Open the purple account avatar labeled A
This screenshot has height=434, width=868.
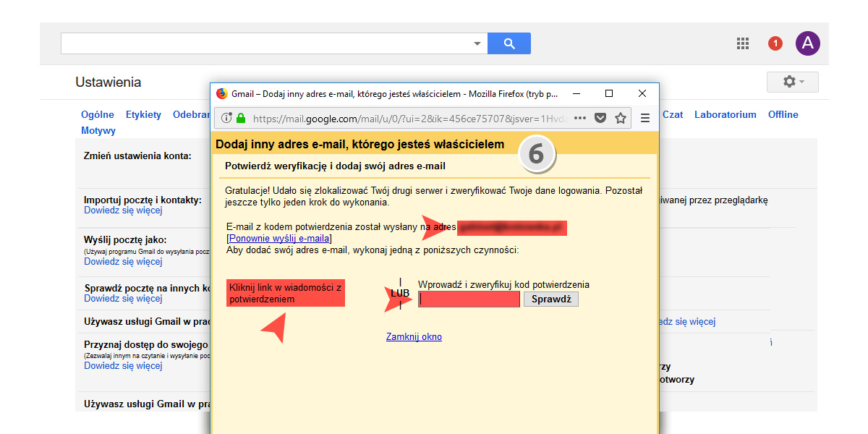click(x=808, y=43)
